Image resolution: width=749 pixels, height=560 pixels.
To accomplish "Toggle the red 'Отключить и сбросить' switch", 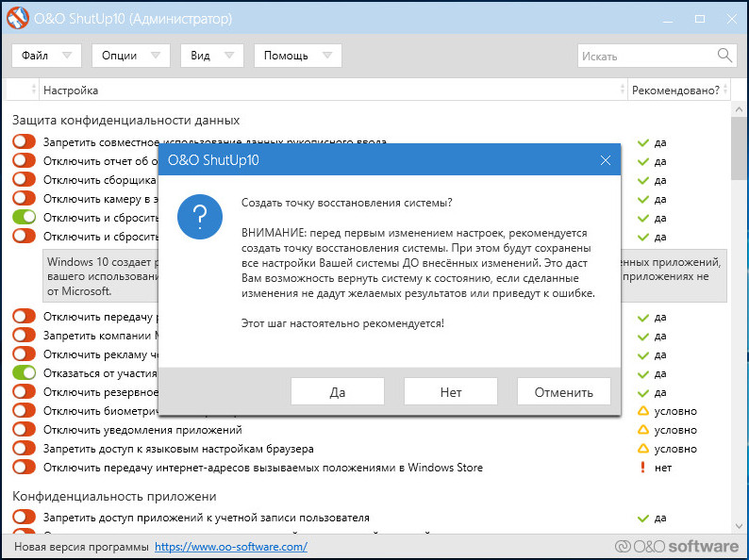I will pyautogui.click(x=25, y=236).
